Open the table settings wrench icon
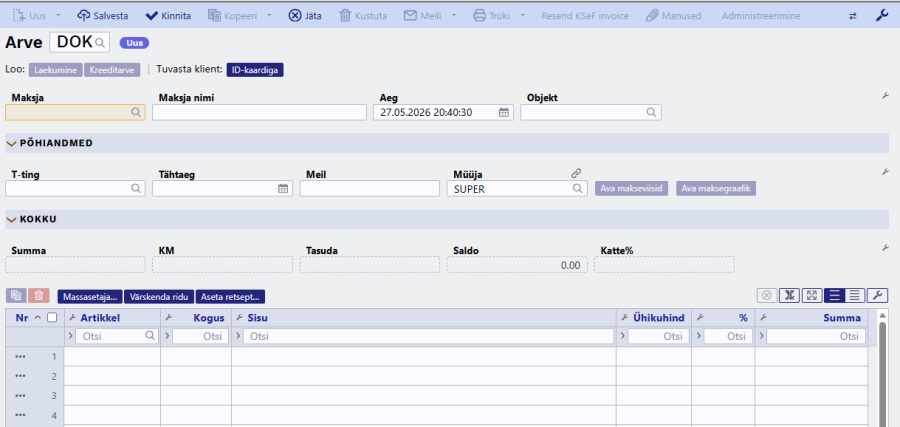This screenshot has height=427, width=900. 876,296
